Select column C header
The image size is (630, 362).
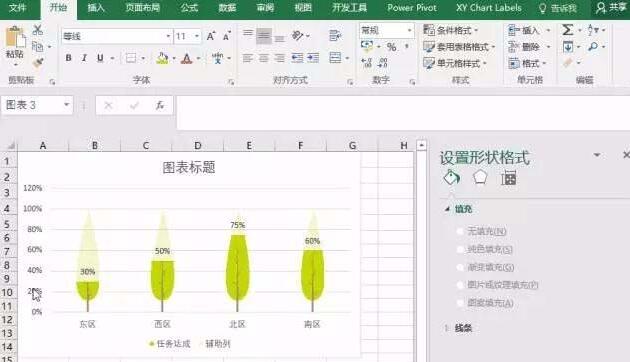146,145
